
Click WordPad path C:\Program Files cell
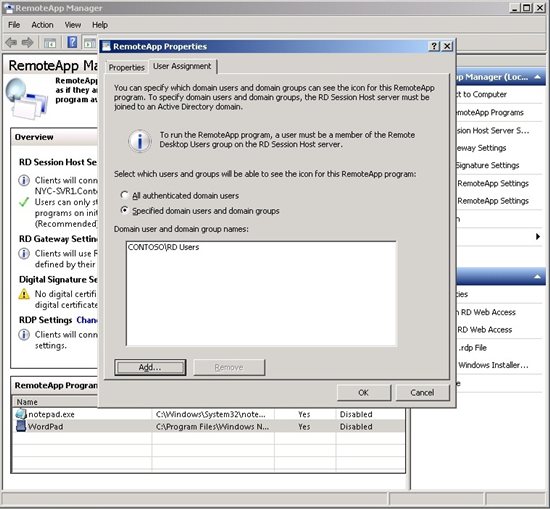click(x=213, y=427)
